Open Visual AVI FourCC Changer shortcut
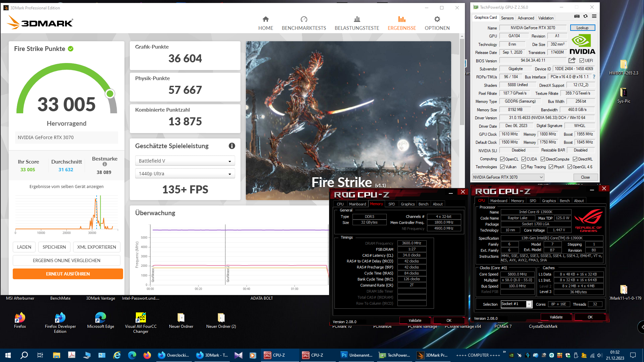The height and width of the screenshot is (362, 644). pyautogui.click(x=141, y=322)
